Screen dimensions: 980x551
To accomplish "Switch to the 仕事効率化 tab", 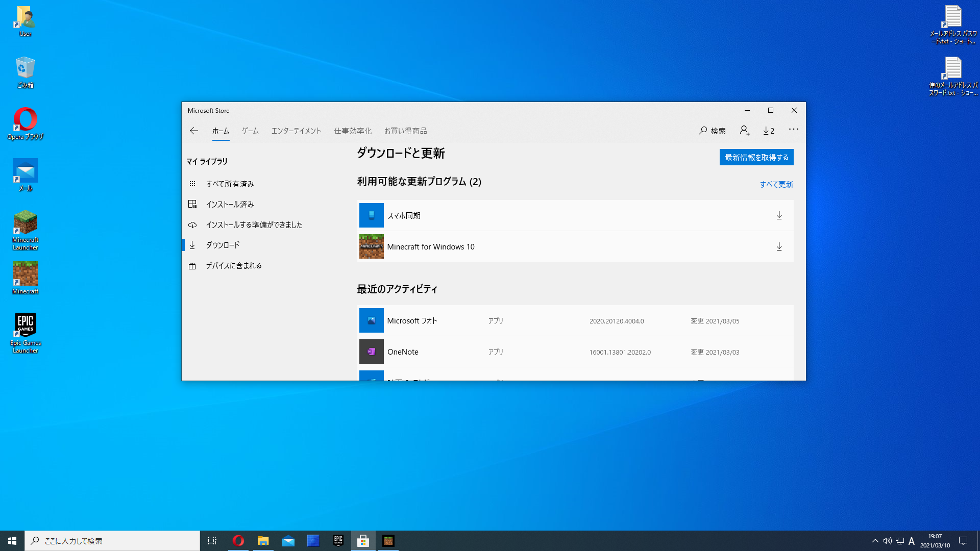I will pyautogui.click(x=353, y=131).
